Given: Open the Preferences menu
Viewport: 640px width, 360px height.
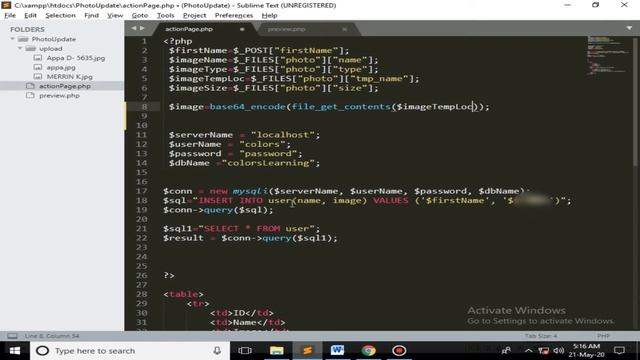Looking at the screenshot, I should tap(234, 15).
